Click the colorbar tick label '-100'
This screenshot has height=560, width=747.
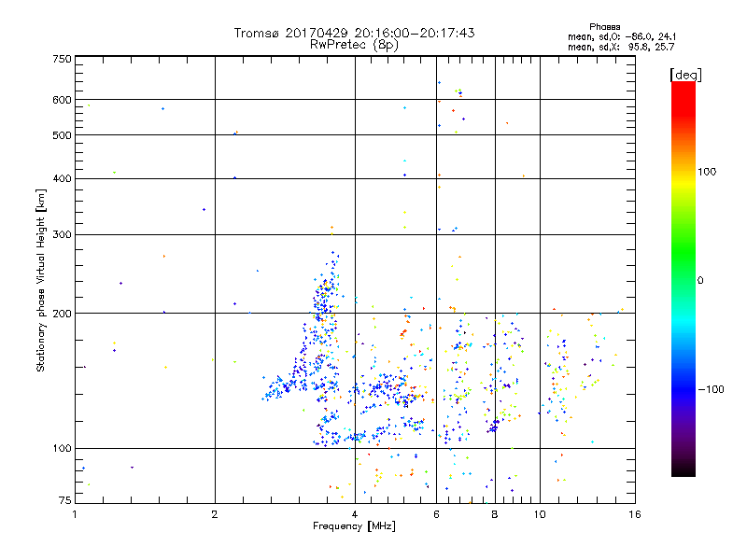pos(711,389)
